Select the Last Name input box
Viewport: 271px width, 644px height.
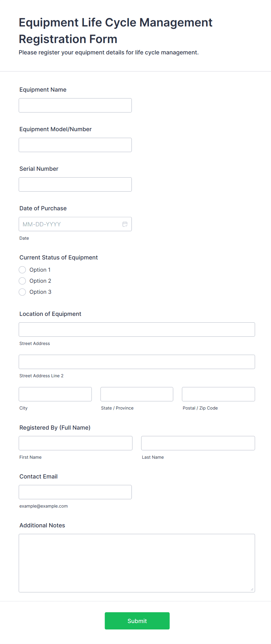point(198,443)
